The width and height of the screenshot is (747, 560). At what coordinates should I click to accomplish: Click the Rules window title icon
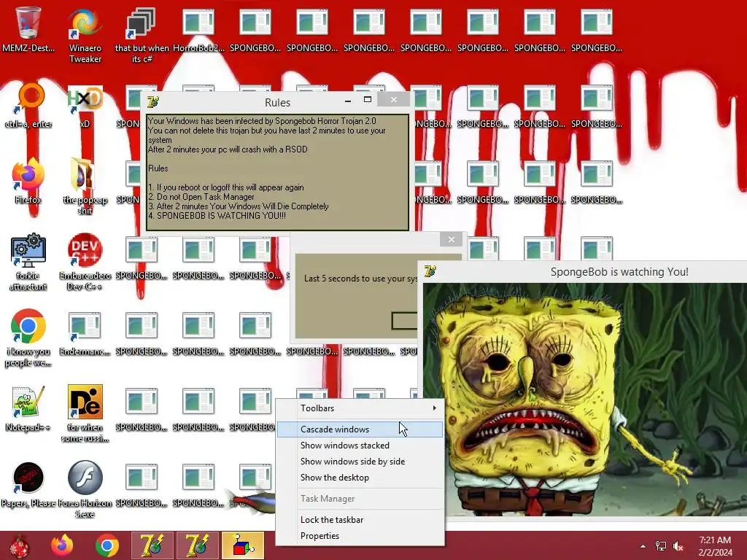pyautogui.click(x=153, y=102)
